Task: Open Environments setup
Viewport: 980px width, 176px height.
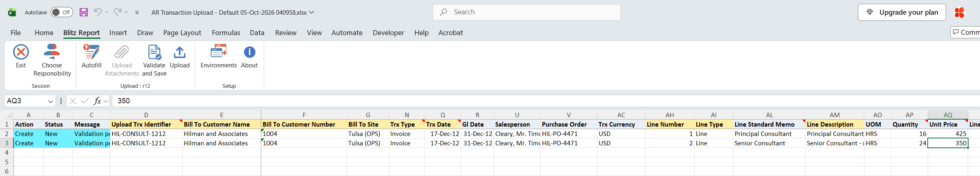Action: coord(218,56)
